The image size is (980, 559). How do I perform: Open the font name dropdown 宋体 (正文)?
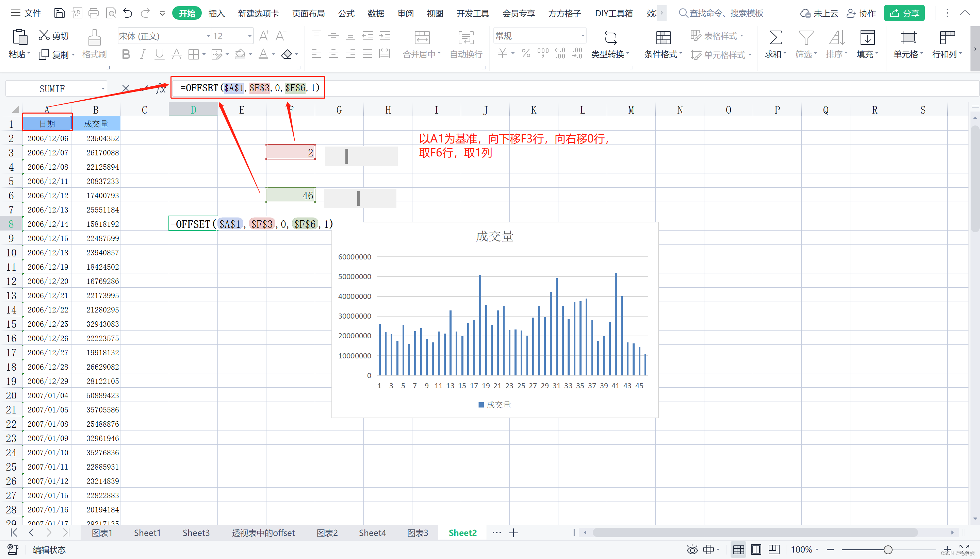click(x=208, y=36)
